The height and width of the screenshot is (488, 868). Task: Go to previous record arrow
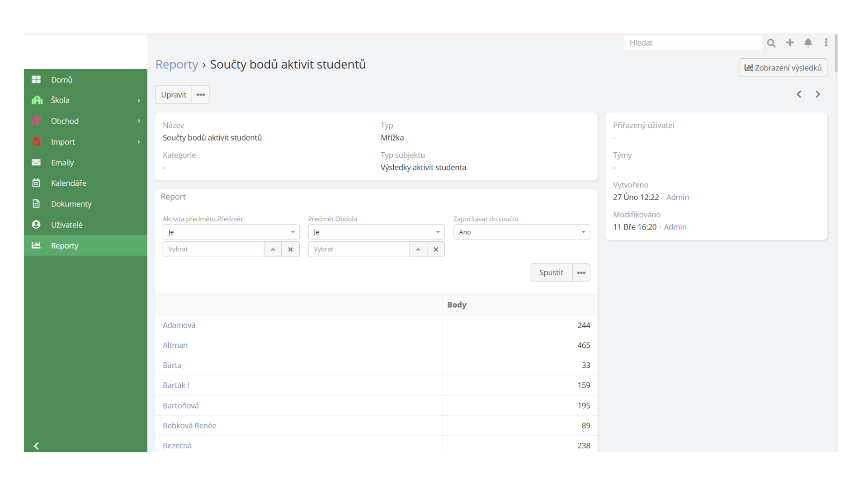click(799, 94)
